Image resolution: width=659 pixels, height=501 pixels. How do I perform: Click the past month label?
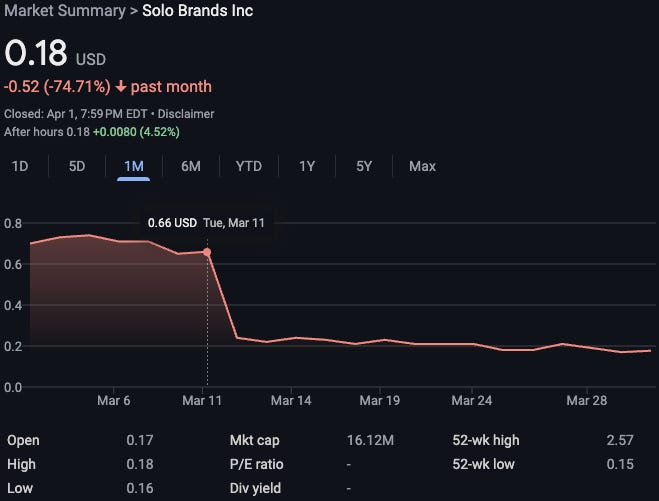coord(171,87)
